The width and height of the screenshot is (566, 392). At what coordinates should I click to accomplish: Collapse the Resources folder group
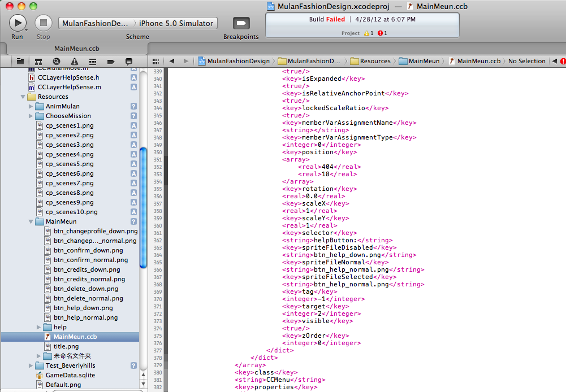click(x=23, y=97)
